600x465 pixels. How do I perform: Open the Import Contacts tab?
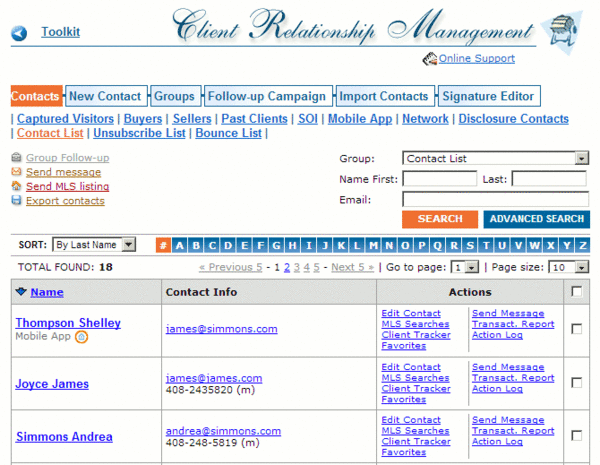[385, 96]
